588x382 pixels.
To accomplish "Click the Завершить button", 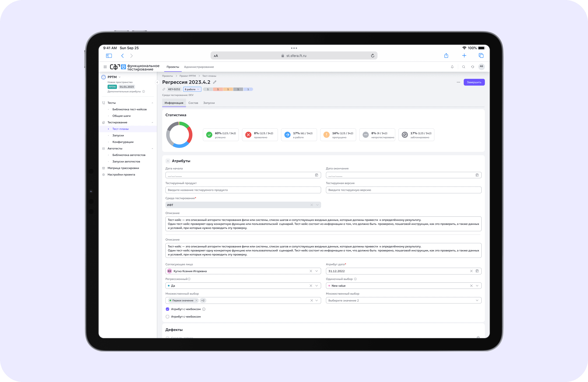I will click(474, 82).
